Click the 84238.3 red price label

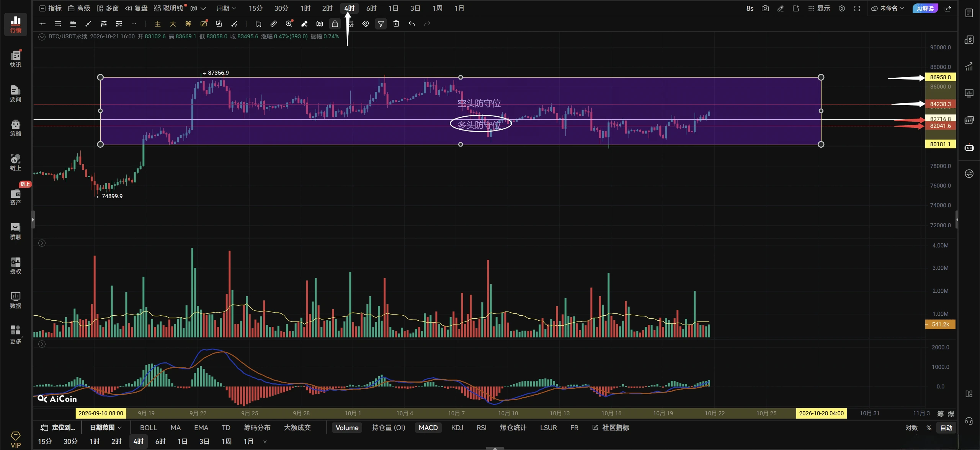[x=940, y=104]
